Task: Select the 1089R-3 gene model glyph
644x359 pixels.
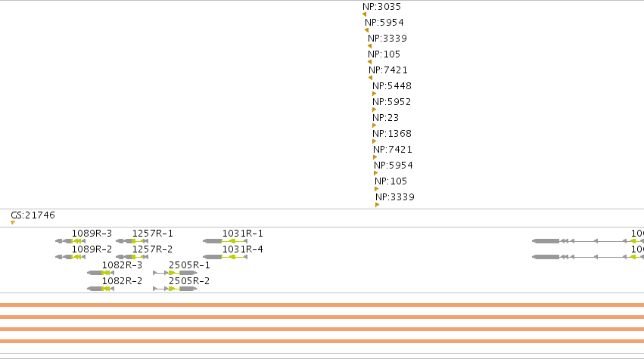Action: click(70, 241)
